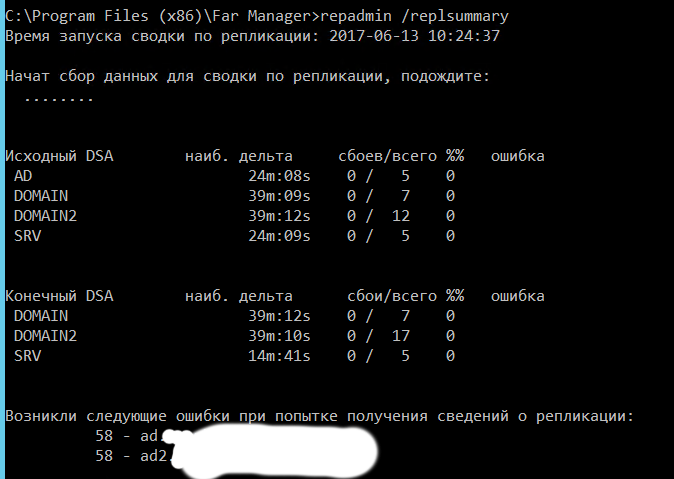Viewport: 674px width, 479px height.
Task: Click the total count 17 for DOMAIN2
Action: [x=401, y=335]
